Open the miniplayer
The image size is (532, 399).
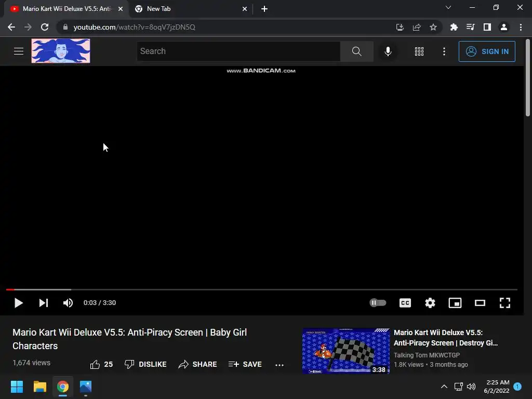tap(455, 303)
